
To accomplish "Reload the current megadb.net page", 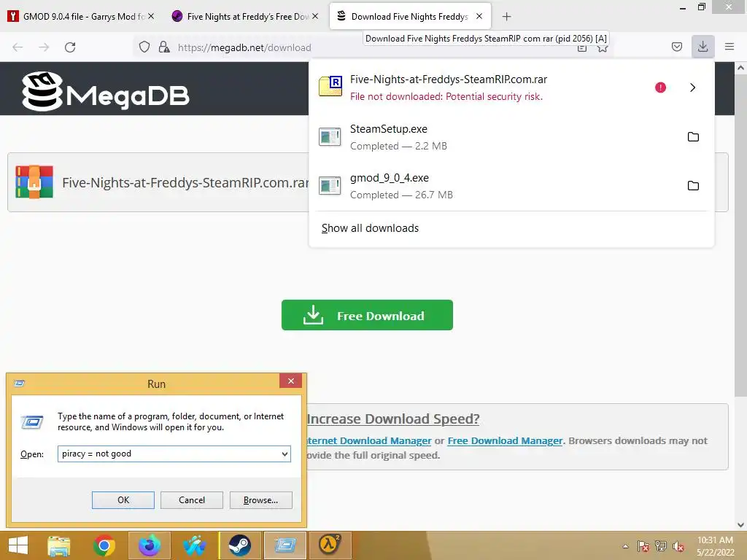I will pos(70,47).
